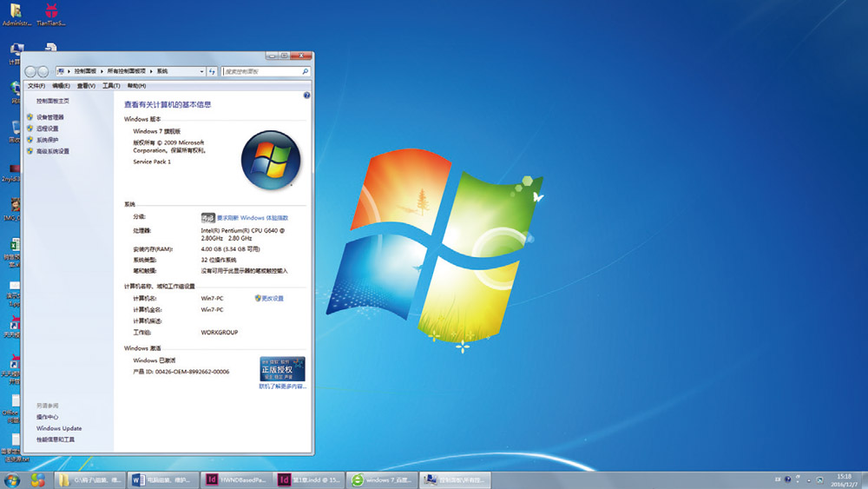Image resolution: width=868 pixels, height=489 pixels.
Task: Open 性能信息和工具 link
Action: (56, 439)
